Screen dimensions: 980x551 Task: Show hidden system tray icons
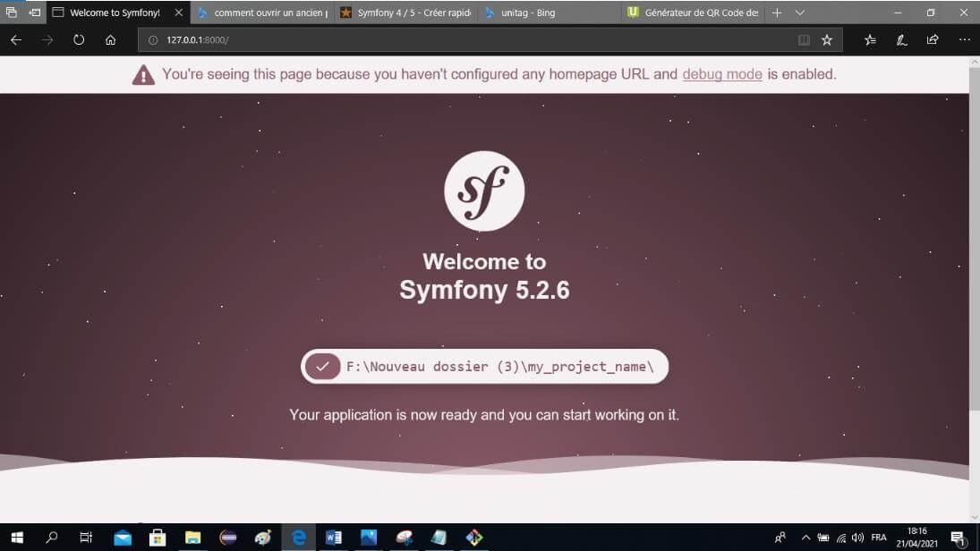point(805,538)
